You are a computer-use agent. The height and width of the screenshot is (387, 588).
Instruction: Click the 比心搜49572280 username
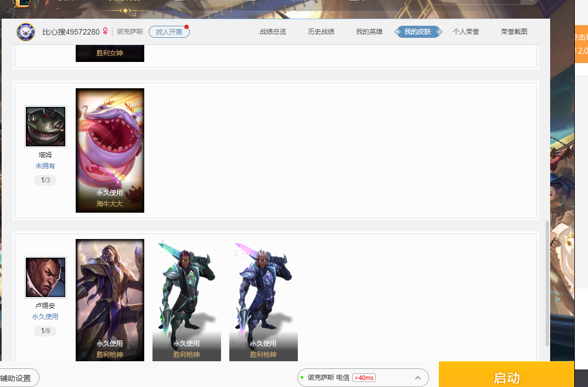pyautogui.click(x=71, y=32)
